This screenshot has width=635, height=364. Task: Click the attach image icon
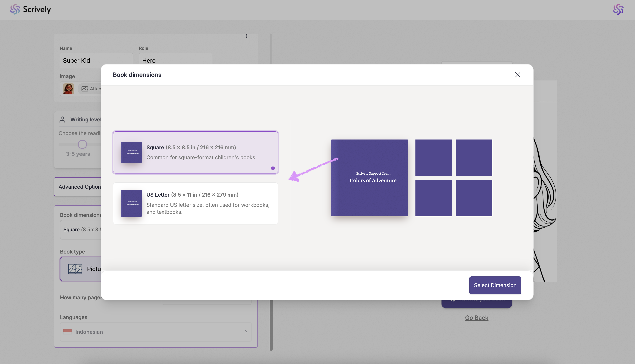[x=85, y=89]
